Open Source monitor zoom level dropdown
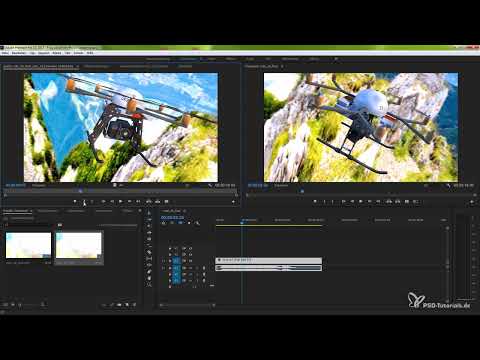The width and height of the screenshot is (480, 360). (40, 185)
